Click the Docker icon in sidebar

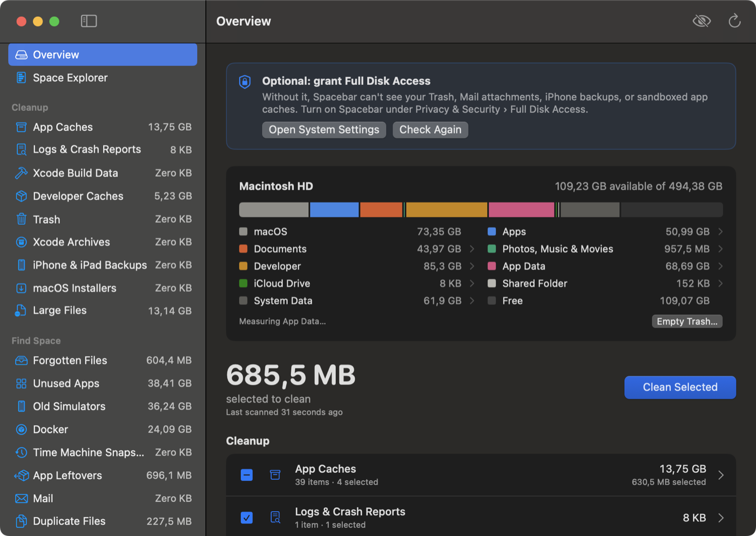click(21, 430)
